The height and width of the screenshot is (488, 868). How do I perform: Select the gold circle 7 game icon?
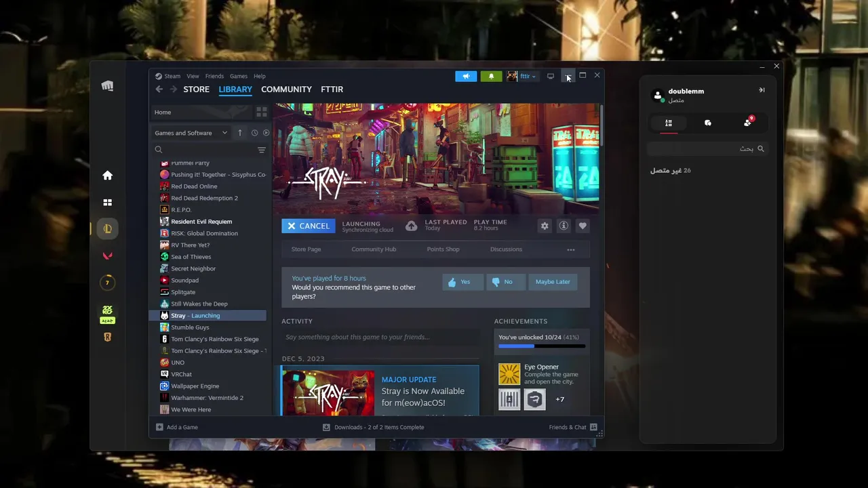point(107,283)
